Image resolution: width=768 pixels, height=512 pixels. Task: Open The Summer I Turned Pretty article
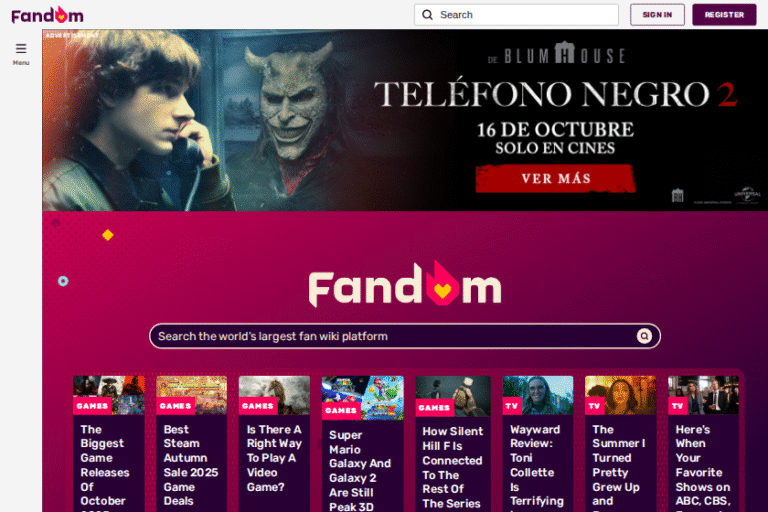[x=619, y=465]
